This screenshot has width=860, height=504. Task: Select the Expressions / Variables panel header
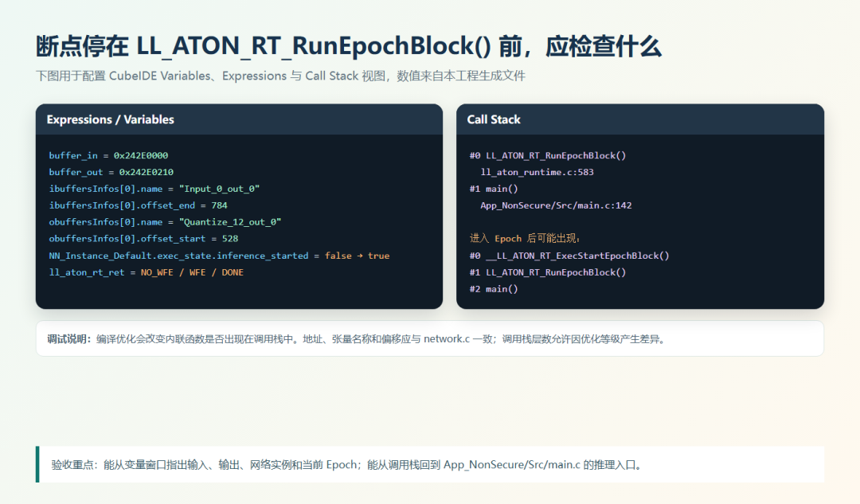pos(239,119)
